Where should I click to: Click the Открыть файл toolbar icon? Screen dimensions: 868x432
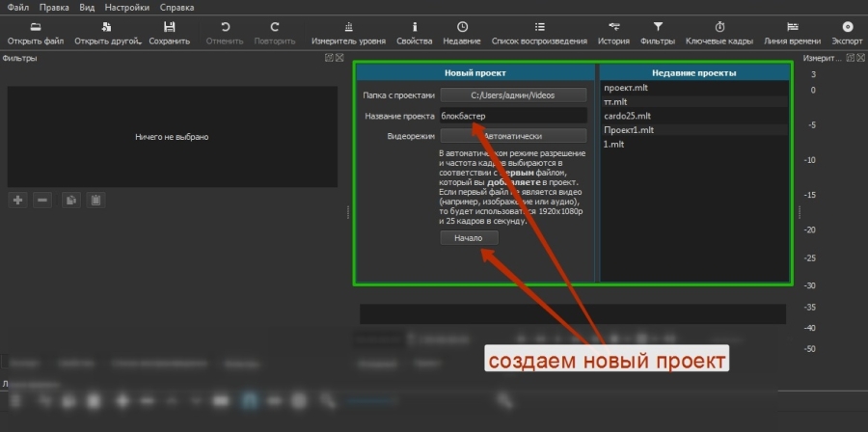point(36,27)
